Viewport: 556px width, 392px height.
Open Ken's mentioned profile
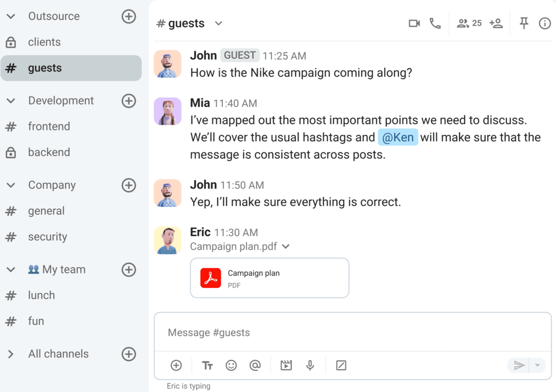point(398,137)
